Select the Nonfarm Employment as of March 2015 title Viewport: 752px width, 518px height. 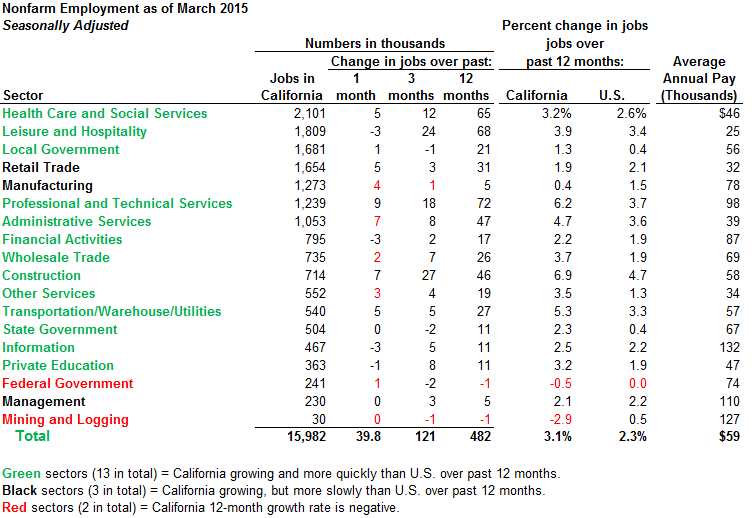[x=125, y=9]
